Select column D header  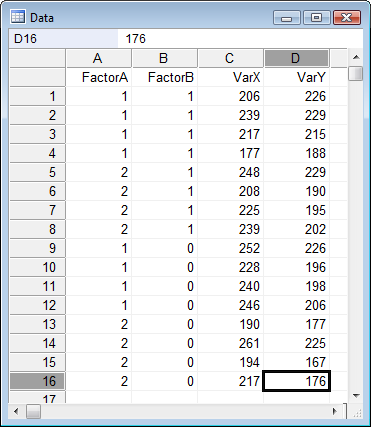coord(297,58)
